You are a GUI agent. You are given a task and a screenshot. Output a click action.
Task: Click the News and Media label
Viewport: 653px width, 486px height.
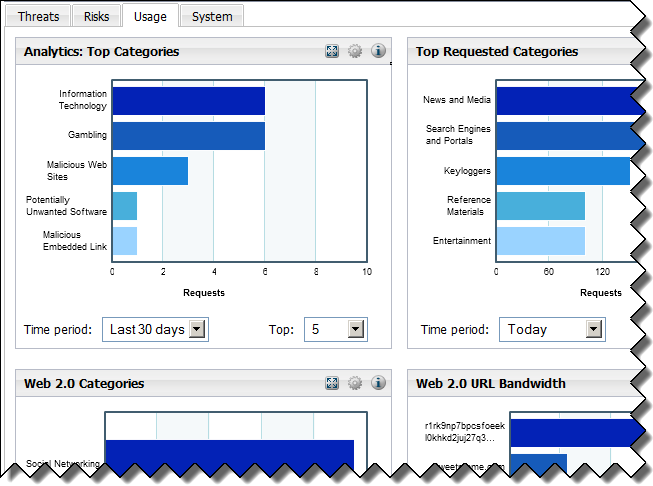(x=457, y=100)
